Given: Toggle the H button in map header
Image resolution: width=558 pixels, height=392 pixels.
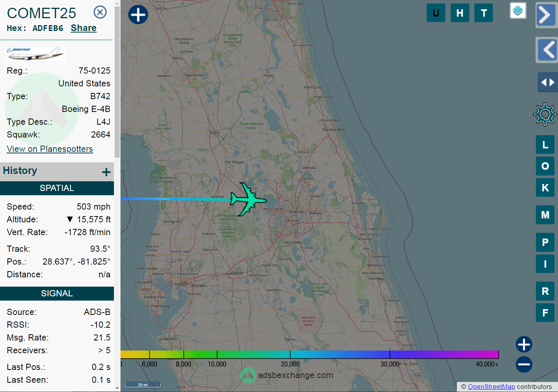Looking at the screenshot, I should (x=460, y=13).
